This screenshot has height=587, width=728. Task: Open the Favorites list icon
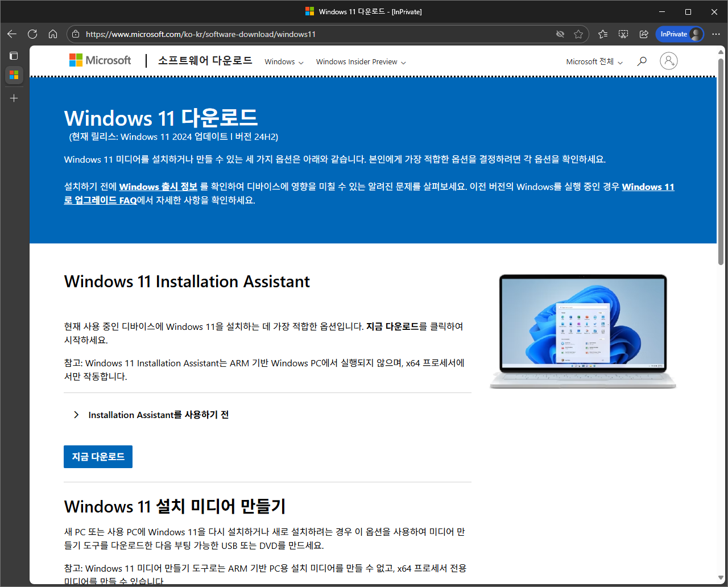click(603, 34)
